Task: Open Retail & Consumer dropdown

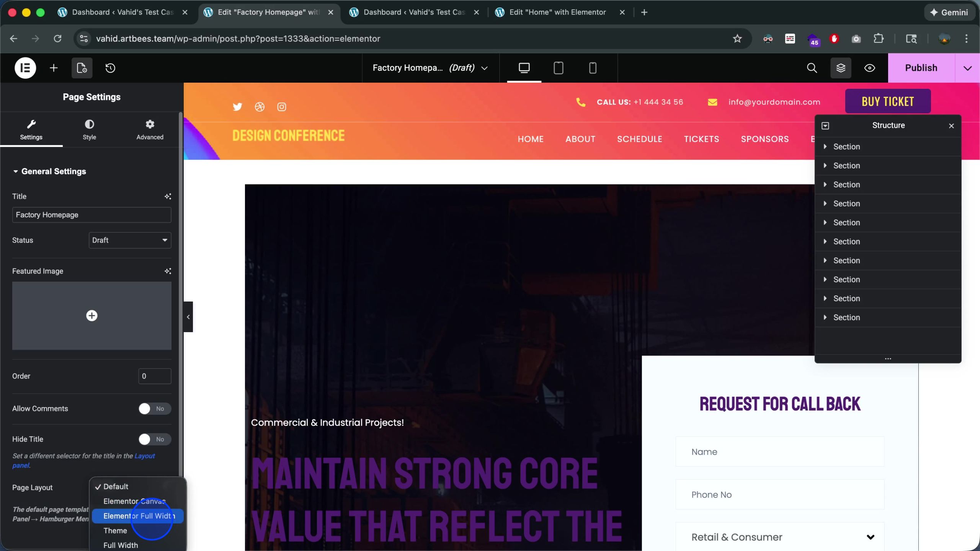Action: pyautogui.click(x=780, y=537)
